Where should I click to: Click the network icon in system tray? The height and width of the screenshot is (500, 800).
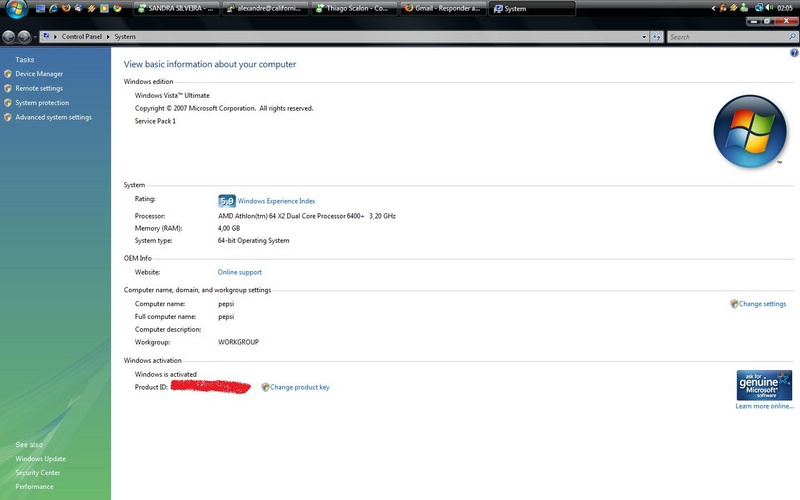coord(759,8)
